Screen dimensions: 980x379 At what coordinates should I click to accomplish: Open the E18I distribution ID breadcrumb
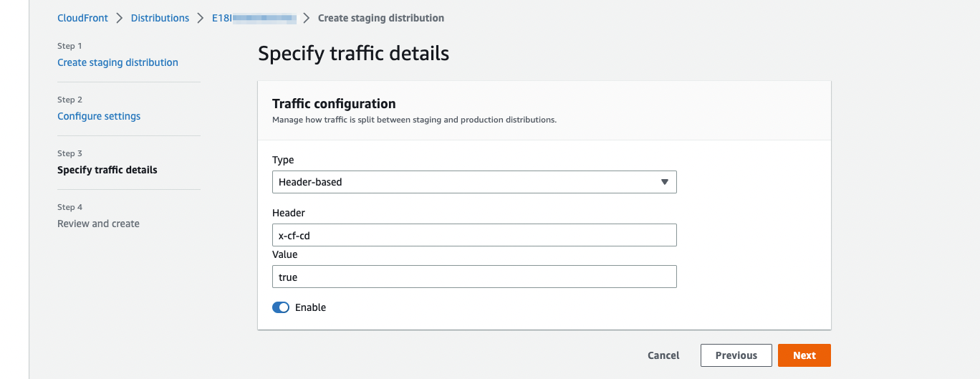[x=253, y=18]
